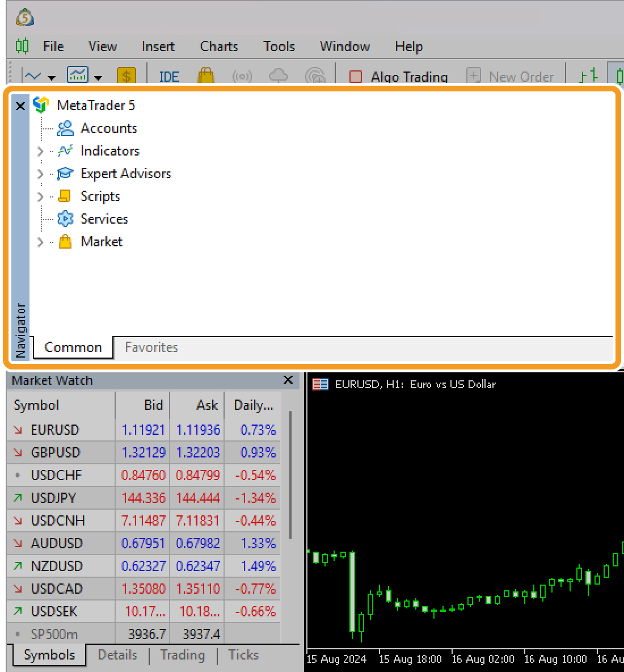Click the New Order button
The width and height of the screenshot is (624, 672).
510,77
